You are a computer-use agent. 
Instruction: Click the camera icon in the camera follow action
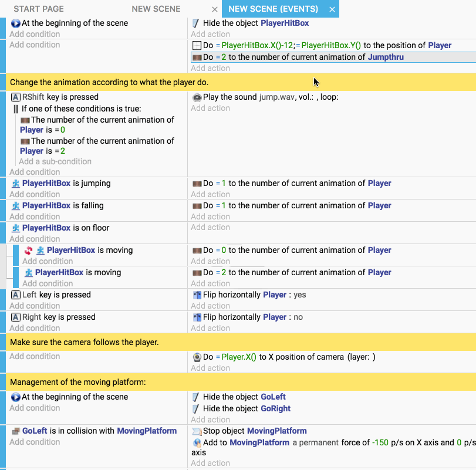tap(196, 357)
